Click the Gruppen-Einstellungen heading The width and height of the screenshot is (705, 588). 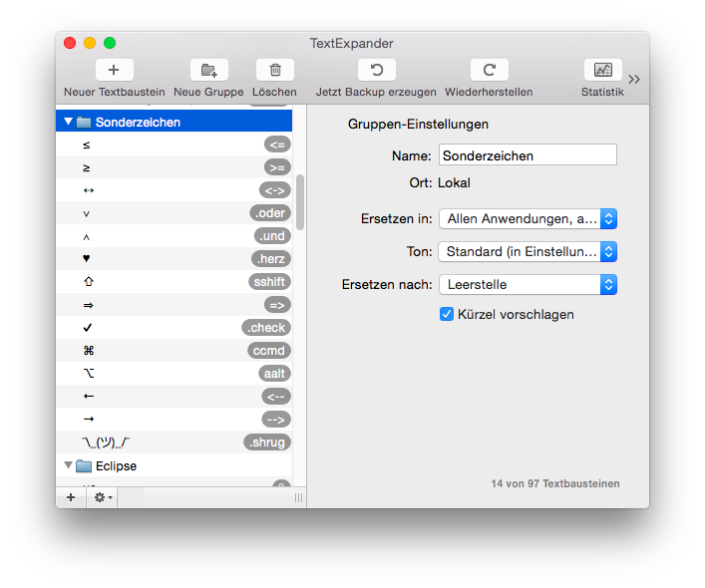pyautogui.click(x=418, y=124)
